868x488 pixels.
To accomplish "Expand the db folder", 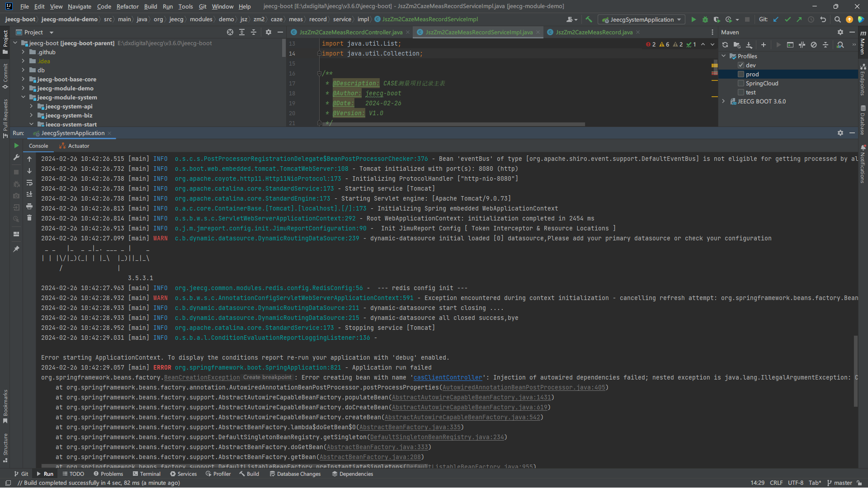I will [23, 70].
